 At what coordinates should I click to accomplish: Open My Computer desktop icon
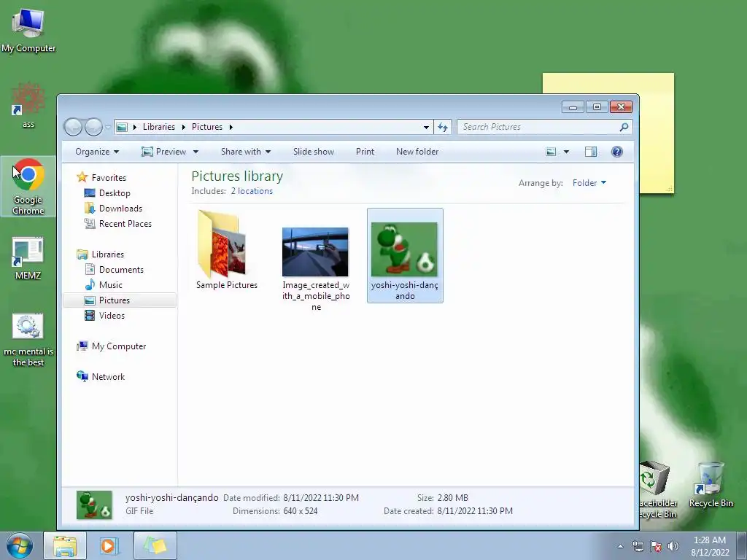pyautogui.click(x=28, y=30)
